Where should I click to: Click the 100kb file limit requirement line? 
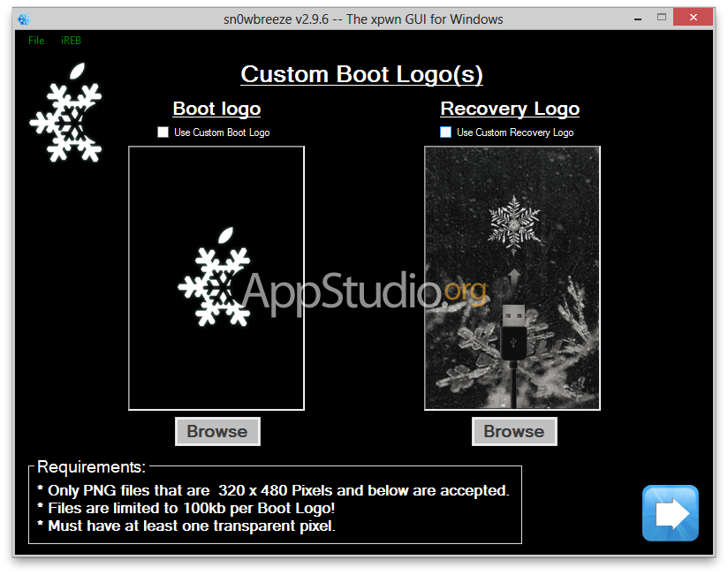click(186, 509)
